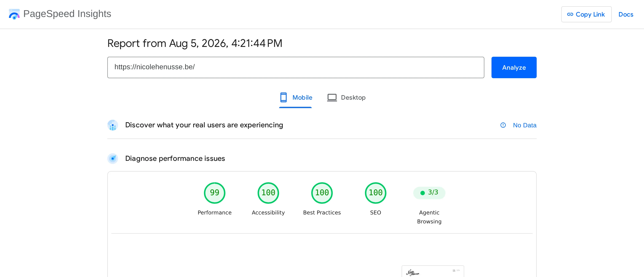Click the Performance label
Screen dimensions: 644x277
[x=214, y=213]
